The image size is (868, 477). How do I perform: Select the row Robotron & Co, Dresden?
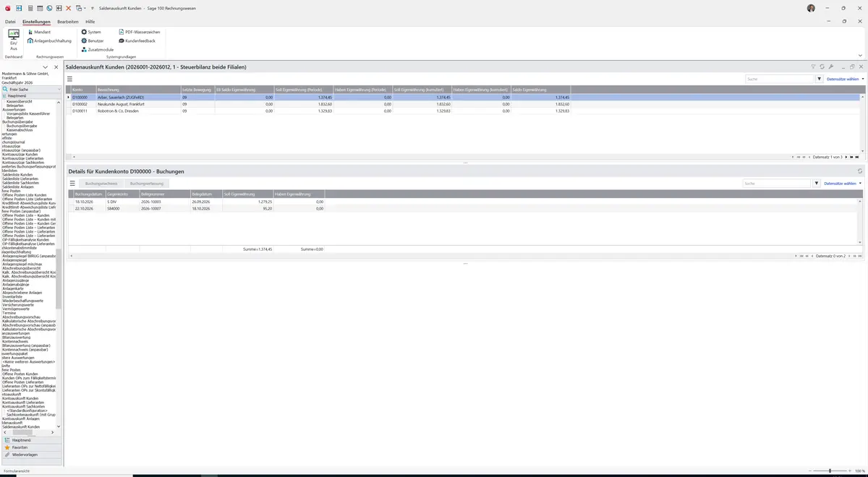463,111
